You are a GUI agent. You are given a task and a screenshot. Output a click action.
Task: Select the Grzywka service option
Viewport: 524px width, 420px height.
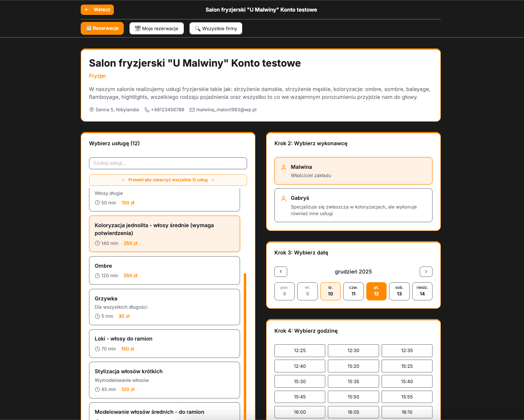pos(164,307)
